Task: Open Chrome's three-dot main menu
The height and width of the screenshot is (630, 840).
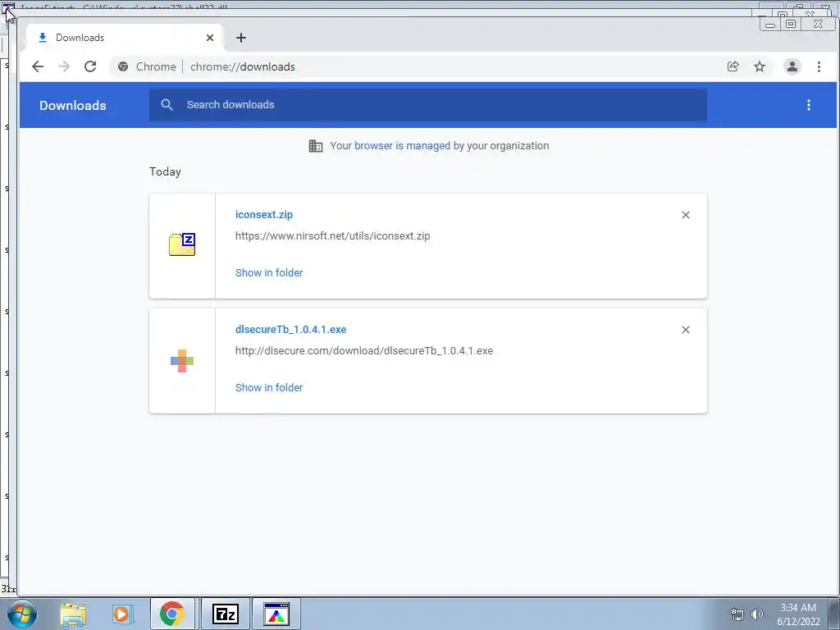Action: pos(819,66)
